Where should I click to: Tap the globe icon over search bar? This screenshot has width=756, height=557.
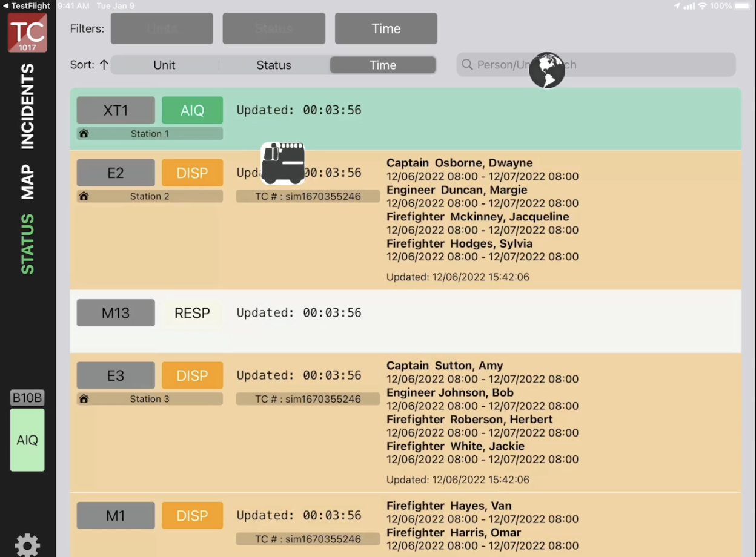coord(546,70)
